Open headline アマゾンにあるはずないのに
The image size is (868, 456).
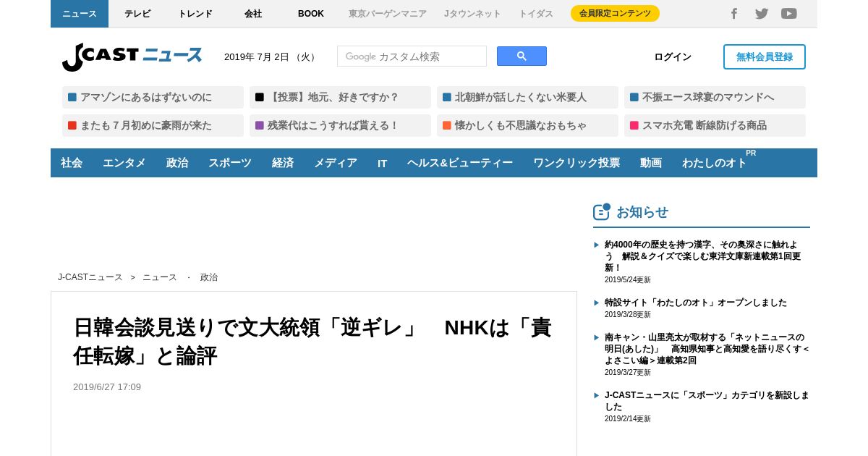[x=153, y=97]
